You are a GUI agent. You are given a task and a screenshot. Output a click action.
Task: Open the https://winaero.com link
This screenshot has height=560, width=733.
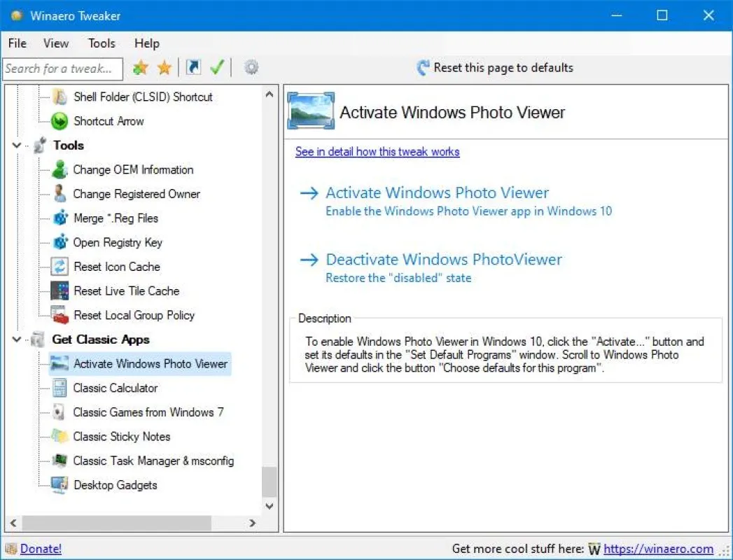[658, 549]
